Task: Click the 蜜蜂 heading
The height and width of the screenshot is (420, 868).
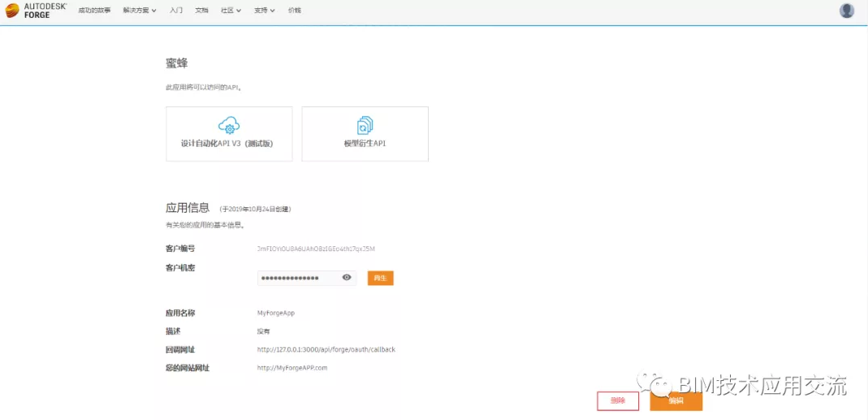Action: click(x=176, y=63)
